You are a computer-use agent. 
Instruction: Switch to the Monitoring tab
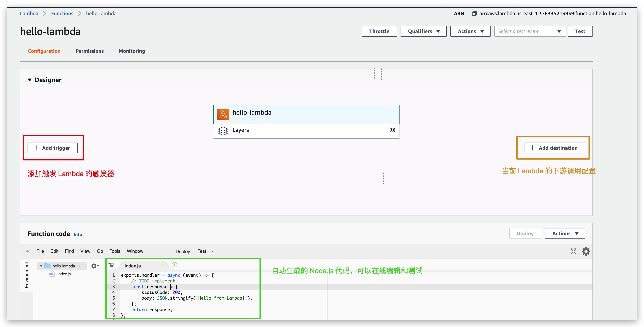[132, 51]
